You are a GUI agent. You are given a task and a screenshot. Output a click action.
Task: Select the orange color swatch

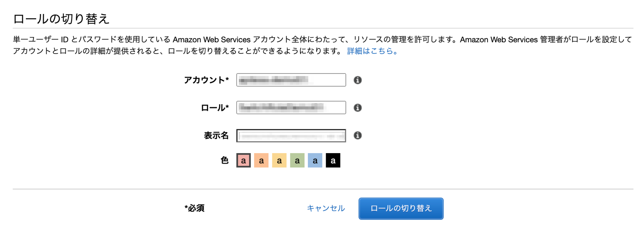(x=261, y=160)
